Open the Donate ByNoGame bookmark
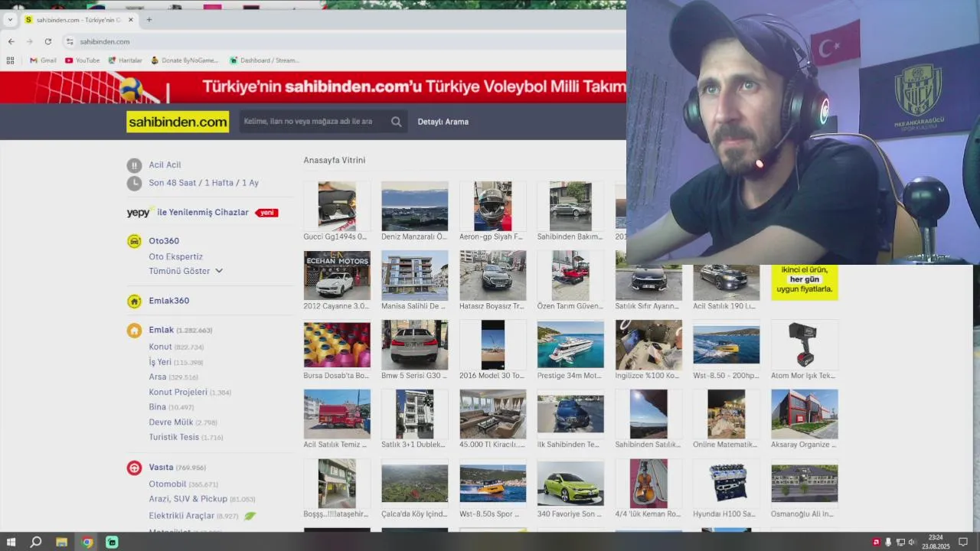Viewport: 980px width, 551px height. pos(185,60)
